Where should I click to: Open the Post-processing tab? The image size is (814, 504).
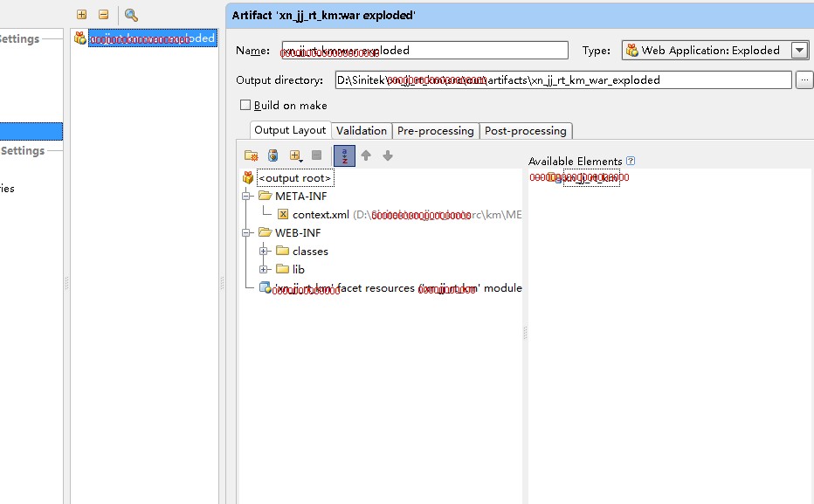[526, 131]
